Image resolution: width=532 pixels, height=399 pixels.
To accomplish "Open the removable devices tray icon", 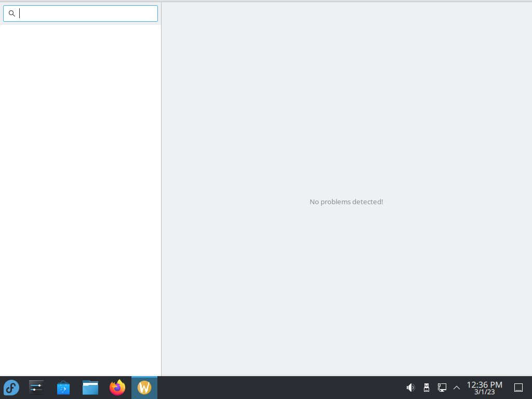I will tap(427, 388).
